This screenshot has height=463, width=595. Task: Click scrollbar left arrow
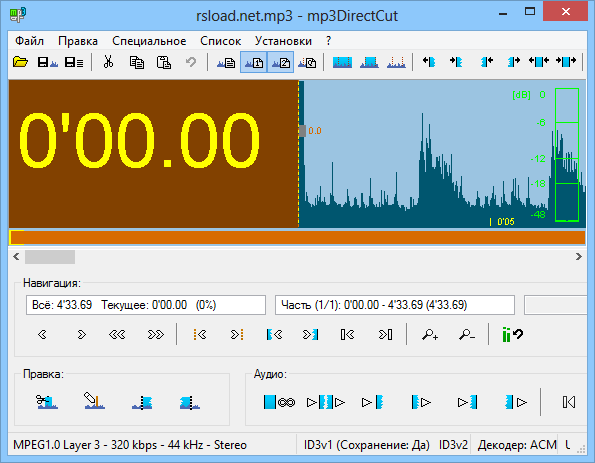pos(16,257)
